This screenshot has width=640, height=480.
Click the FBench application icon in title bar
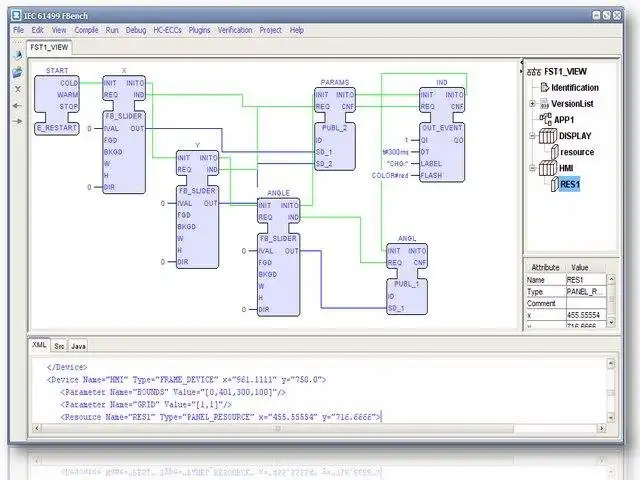(16, 16)
